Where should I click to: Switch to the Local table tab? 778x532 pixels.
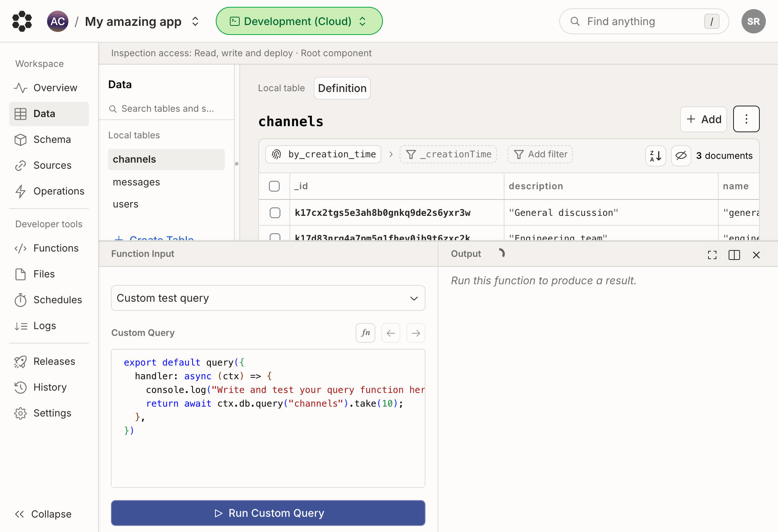pyautogui.click(x=281, y=88)
